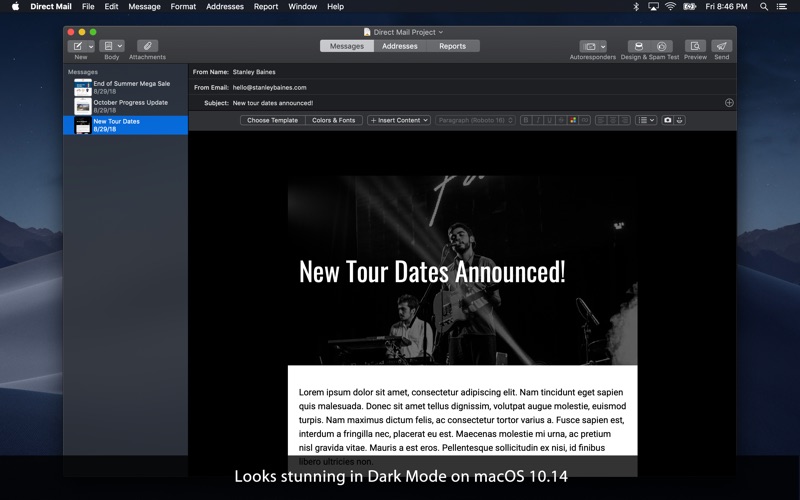Screen dimensions: 800x500
Task: Open the Insert Content dropdown
Action: tap(399, 120)
